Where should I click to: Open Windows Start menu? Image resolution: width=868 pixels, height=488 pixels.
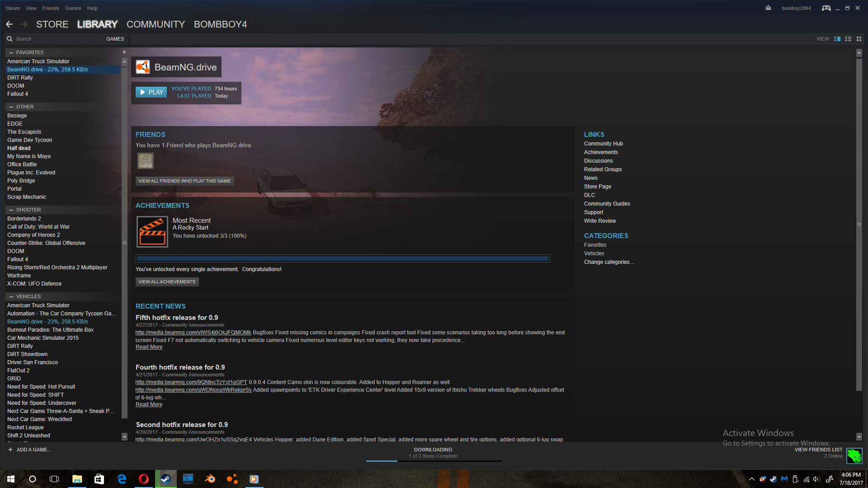pos(11,479)
